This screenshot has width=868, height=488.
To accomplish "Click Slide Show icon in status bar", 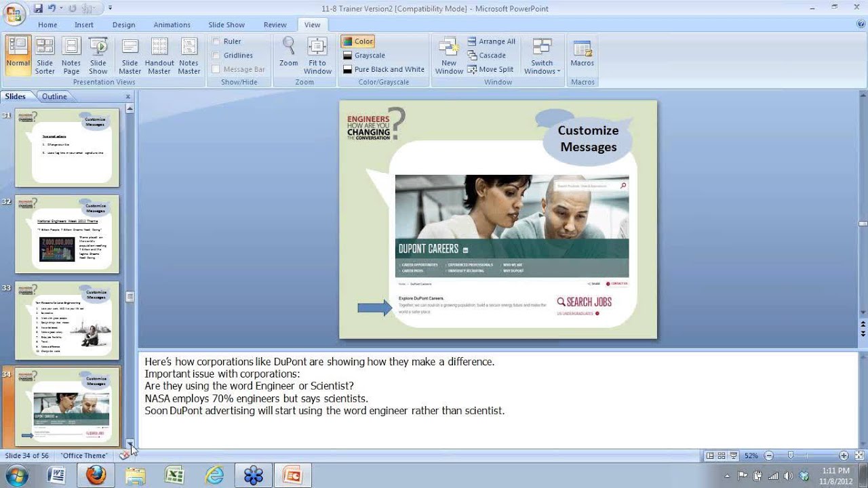I will [x=734, y=455].
